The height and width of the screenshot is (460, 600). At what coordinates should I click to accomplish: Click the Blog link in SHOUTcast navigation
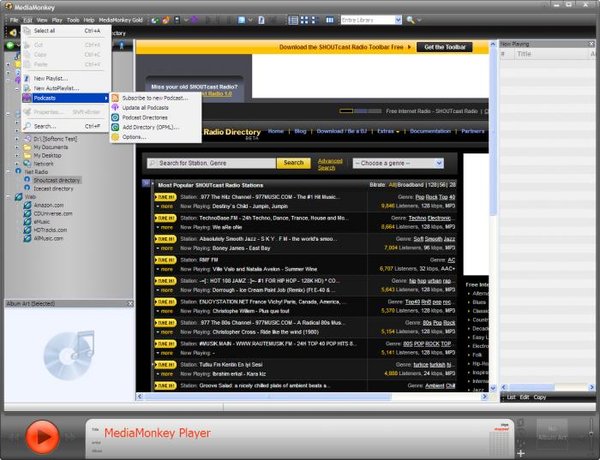(x=300, y=131)
